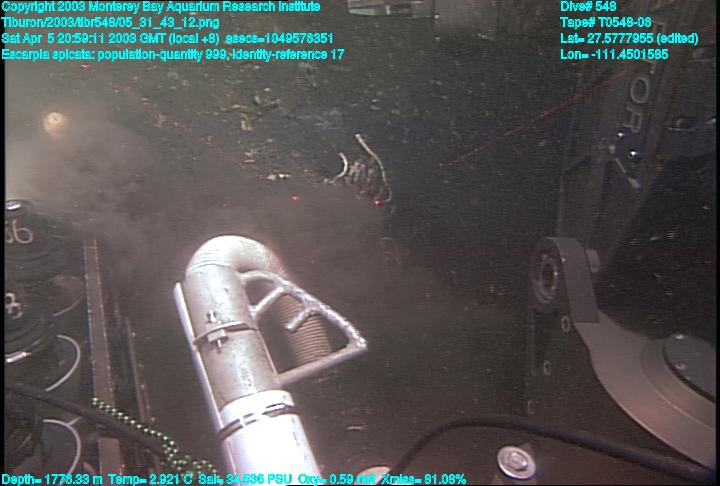Click 'population-quantity 999' annotation text
The width and height of the screenshot is (720, 486).
[x=162, y=55]
